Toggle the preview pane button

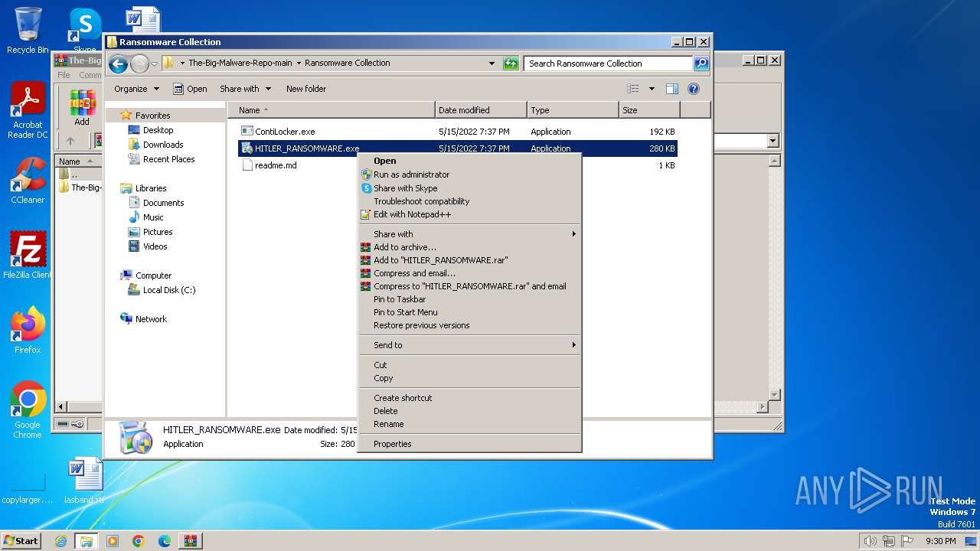(671, 89)
